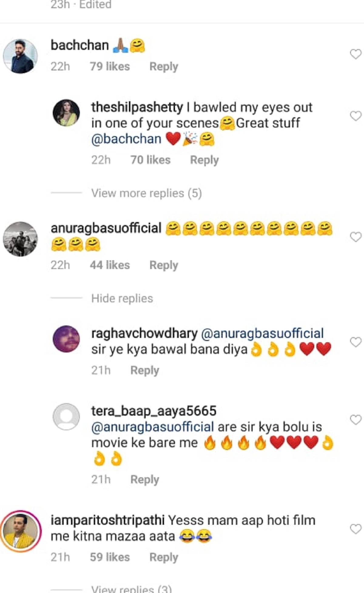Reply to bachchan's comment
Image resolution: width=364 pixels, height=593 pixels.
tap(163, 66)
